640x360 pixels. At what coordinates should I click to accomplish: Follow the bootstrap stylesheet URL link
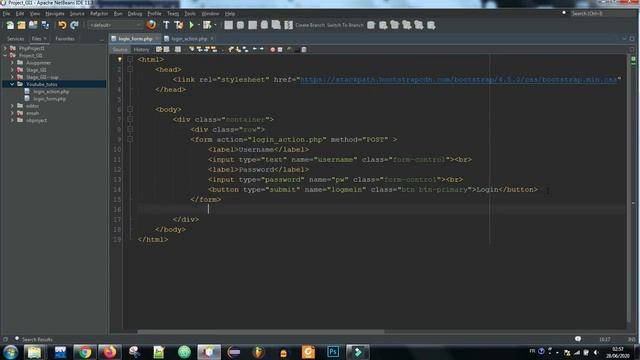pos(459,80)
